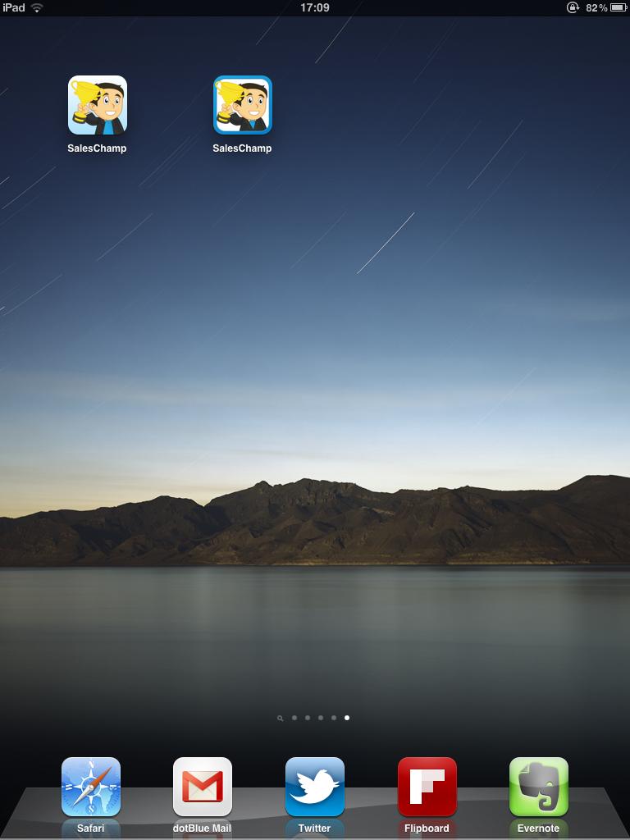Tap the Flipboard label text
Viewport: 630px width, 840px height.
pyautogui.click(x=427, y=829)
